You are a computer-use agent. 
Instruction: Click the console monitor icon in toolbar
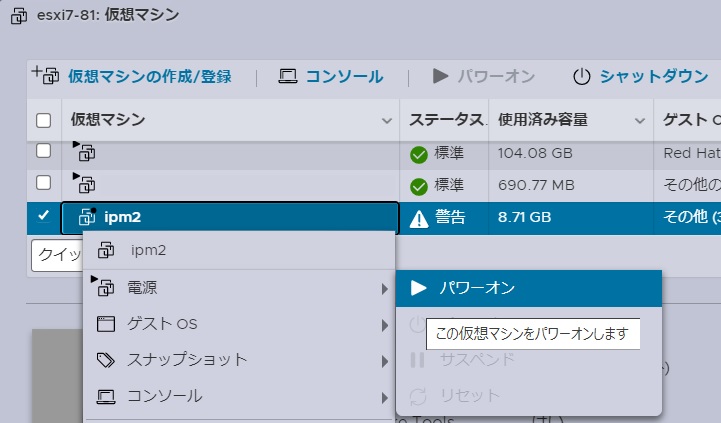[288, 76]
